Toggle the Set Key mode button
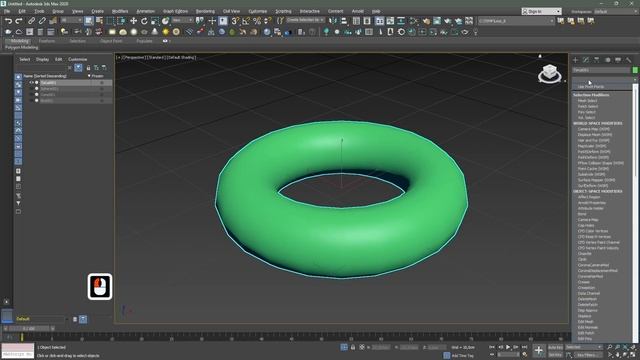This screenshot has height=360, width=640. pyautogui.click(x=555, y=355)
